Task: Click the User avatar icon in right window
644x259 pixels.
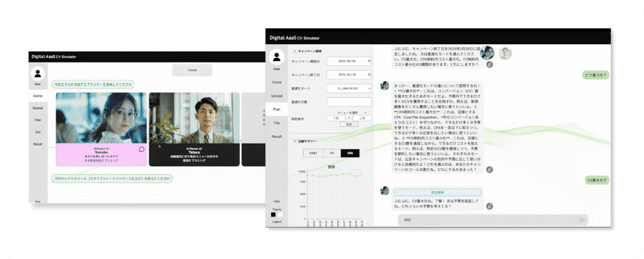Action: pos(276,57)
